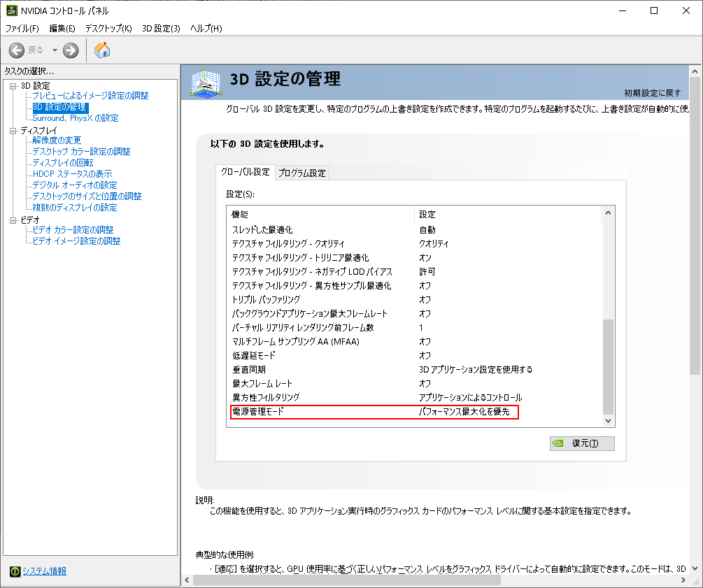Viewport: 703px width, 588px height.
Task: Click main panel vertical scroll-down arrow
Action: (x=695, y=568)
